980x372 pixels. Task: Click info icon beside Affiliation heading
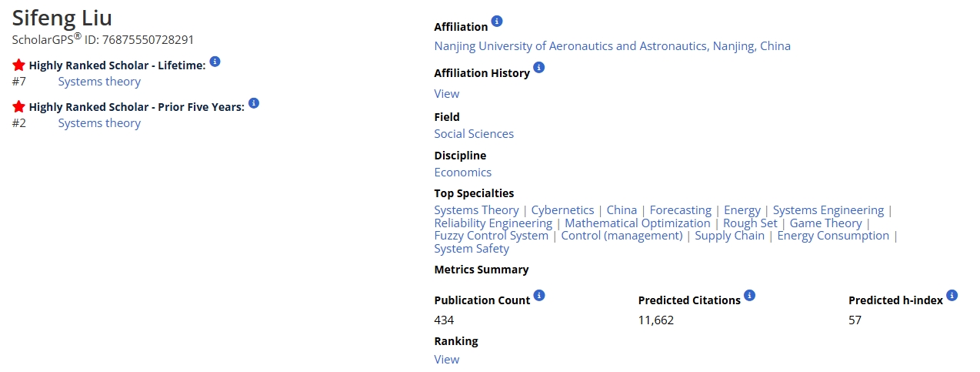coord(497,21)
